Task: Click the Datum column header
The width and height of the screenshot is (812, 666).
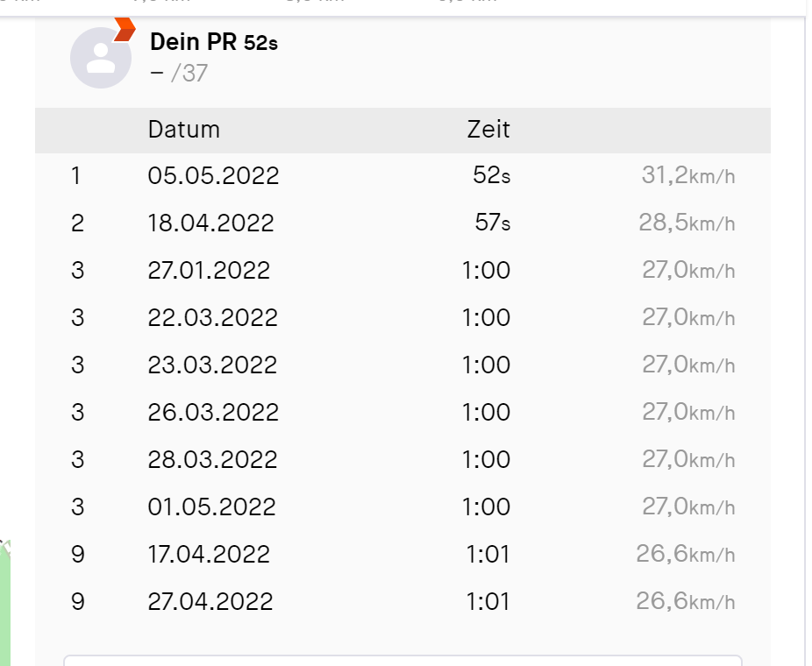Action: coord(184,130)
